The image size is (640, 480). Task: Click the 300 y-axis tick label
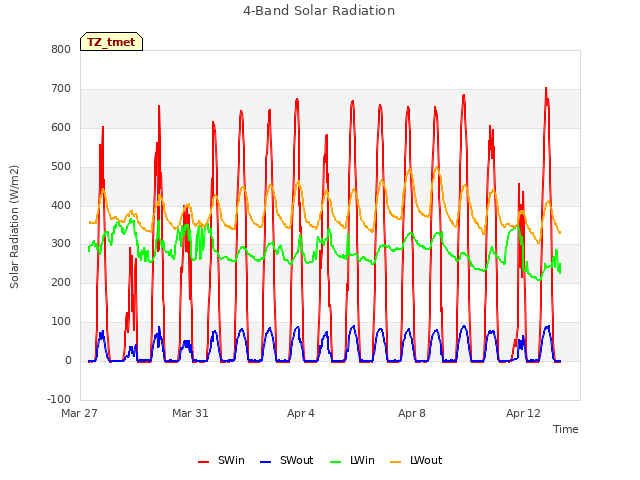click(x=61, y=244)
